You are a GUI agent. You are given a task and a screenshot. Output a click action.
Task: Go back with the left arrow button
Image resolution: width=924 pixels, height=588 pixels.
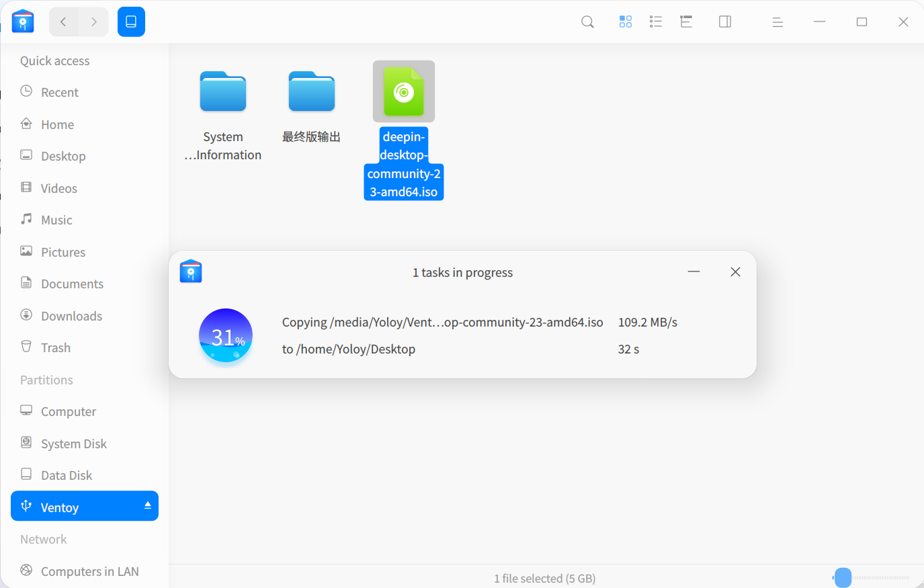click(63, 22)
